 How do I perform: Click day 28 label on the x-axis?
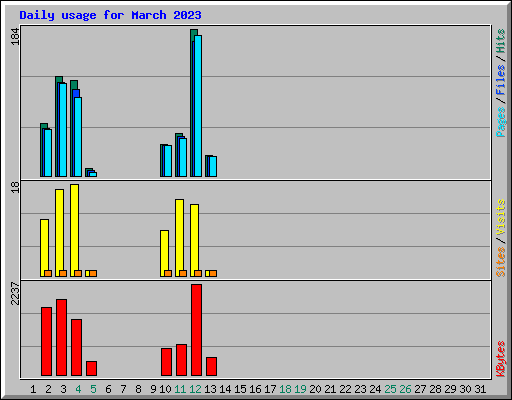pos(435,389)
